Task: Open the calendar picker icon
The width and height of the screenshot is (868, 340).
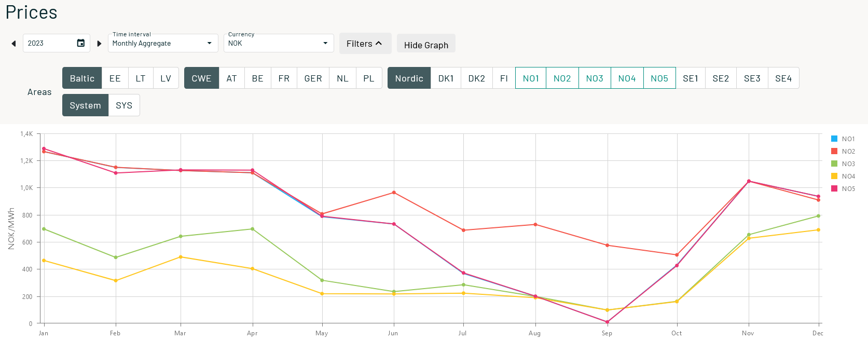Action: (x=81, y=43)
